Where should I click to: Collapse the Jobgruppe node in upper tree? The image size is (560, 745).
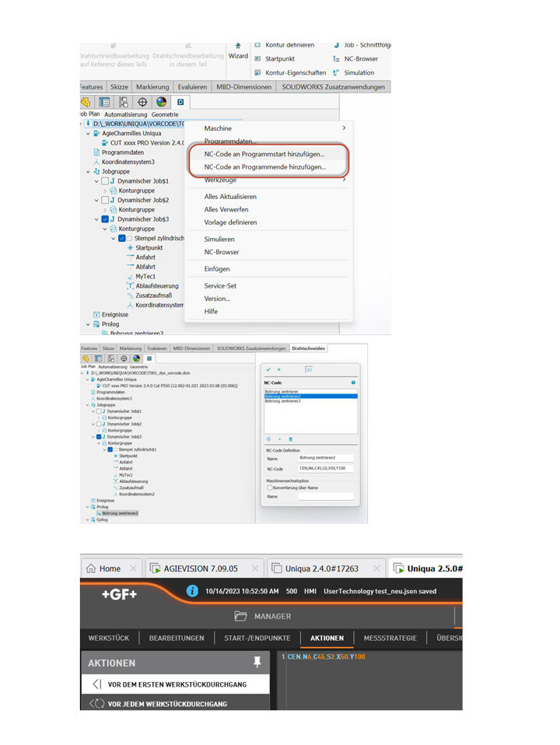pos(88,171)
